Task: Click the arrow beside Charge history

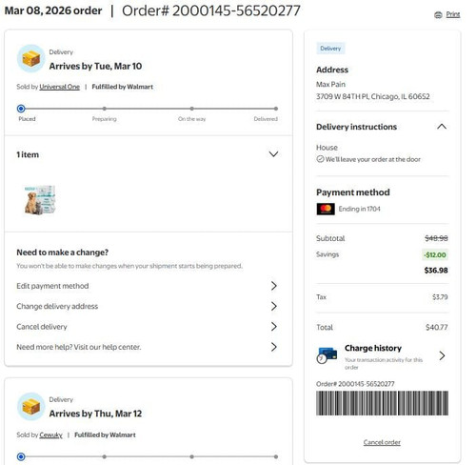Action: coord(442,355)
